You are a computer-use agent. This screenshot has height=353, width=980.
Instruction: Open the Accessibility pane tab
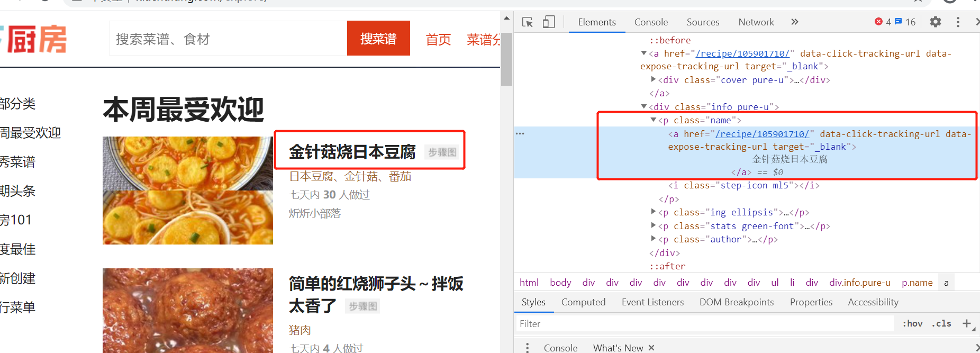[x=873, y=302]
